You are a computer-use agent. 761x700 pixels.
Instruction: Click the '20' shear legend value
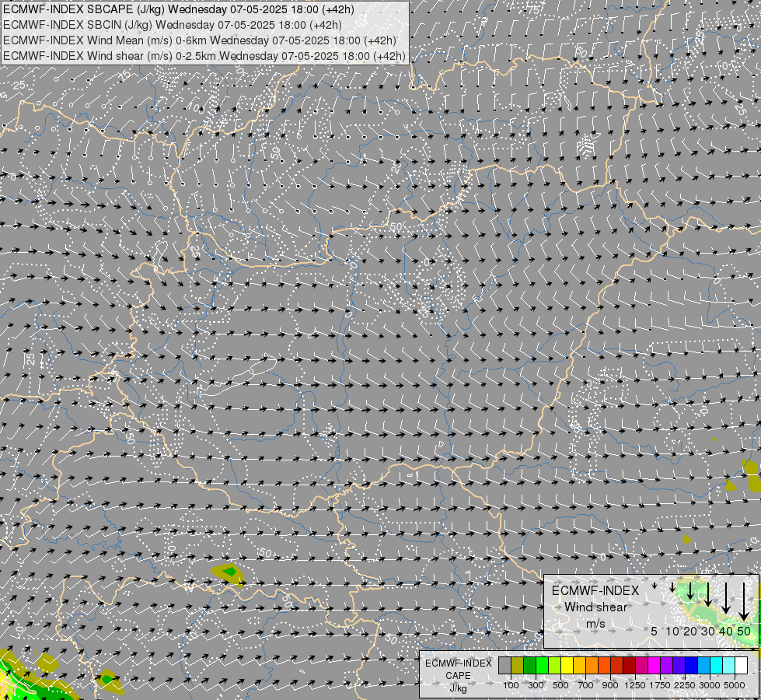(690, 631)
